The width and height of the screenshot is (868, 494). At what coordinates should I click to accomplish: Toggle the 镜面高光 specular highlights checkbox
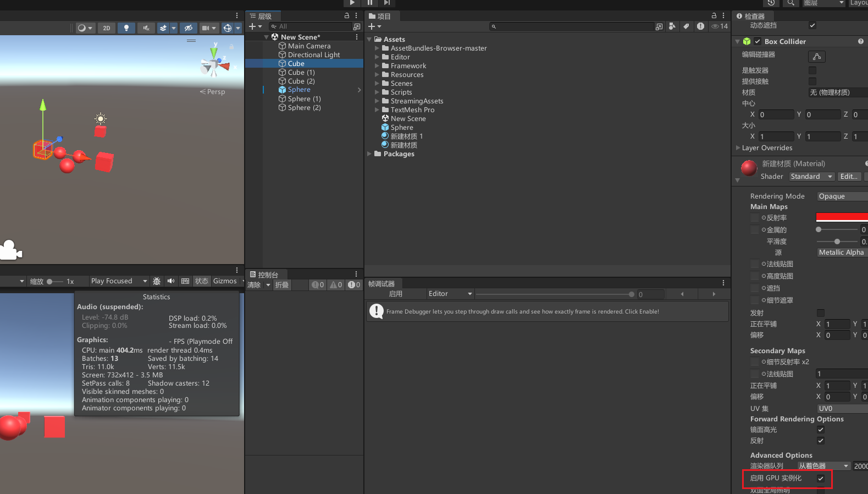[x=820, y=430]
